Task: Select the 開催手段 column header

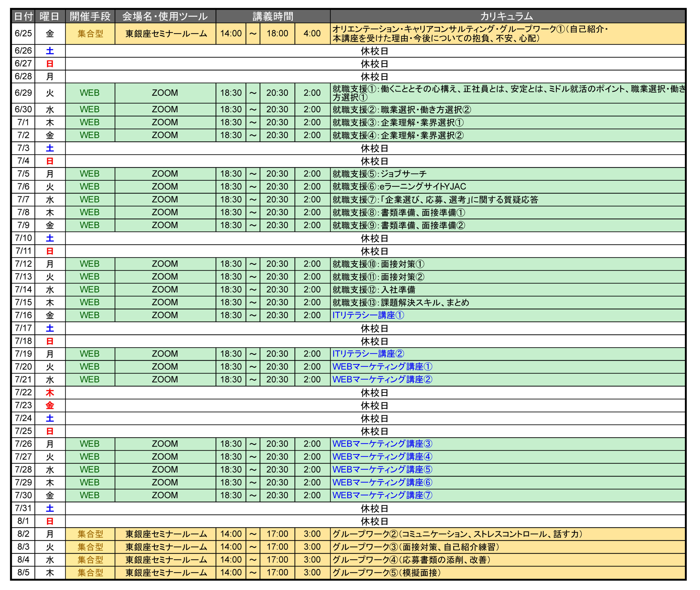Action: (x=90, y=16)
